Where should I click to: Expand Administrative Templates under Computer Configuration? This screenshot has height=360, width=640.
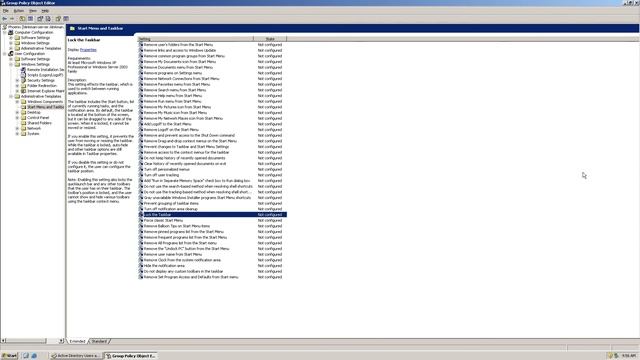tap(11, 48)
